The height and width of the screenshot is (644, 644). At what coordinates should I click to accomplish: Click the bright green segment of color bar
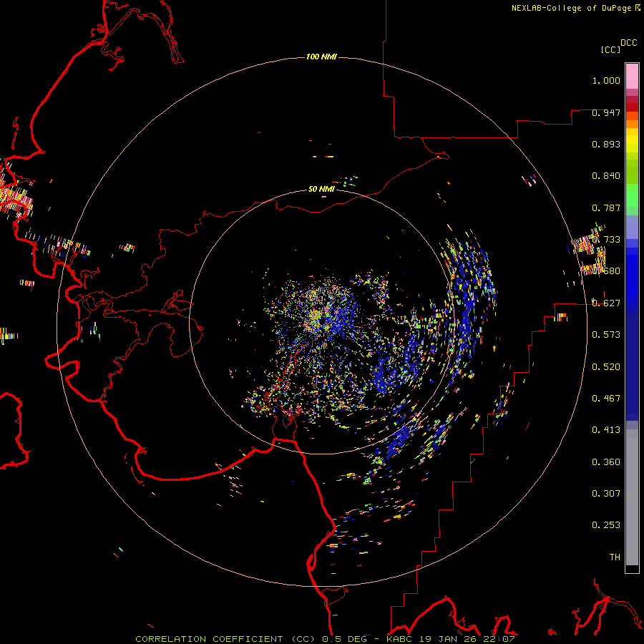coord(632,195)
